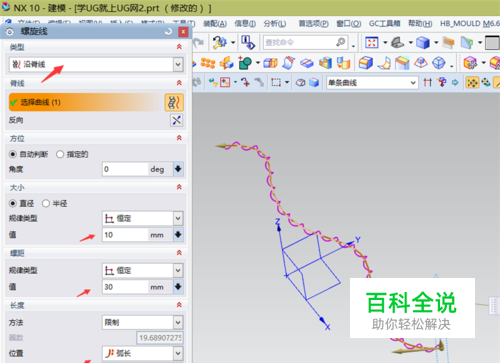This screenshot has width=500, height=363.
Task: Select the 自动判断 orientation radio button
Action: [13, 154]
